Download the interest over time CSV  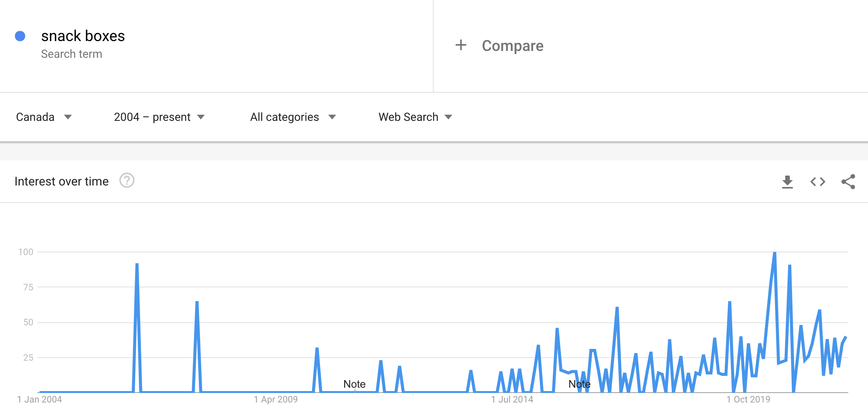click(x=787, y=182)
